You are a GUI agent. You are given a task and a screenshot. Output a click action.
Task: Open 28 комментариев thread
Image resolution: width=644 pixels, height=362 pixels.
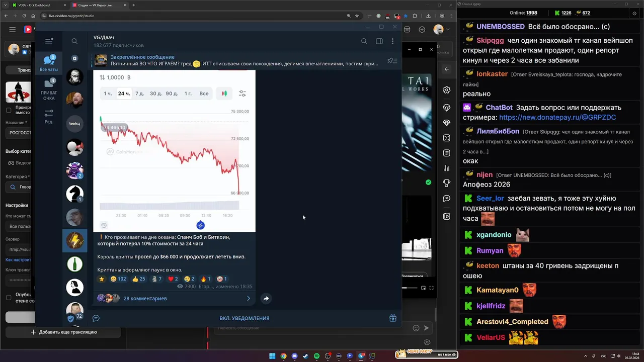coord(145,298)
